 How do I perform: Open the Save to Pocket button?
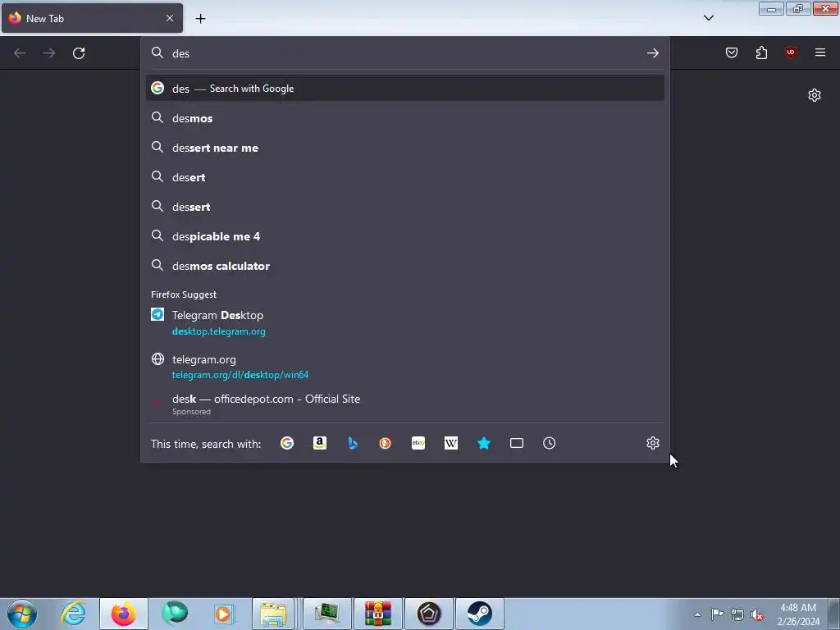[731, 52]
